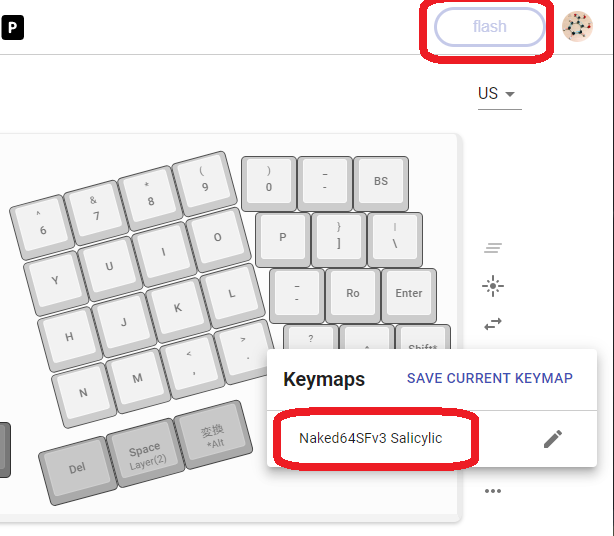Click the flash button

point(489,27)
